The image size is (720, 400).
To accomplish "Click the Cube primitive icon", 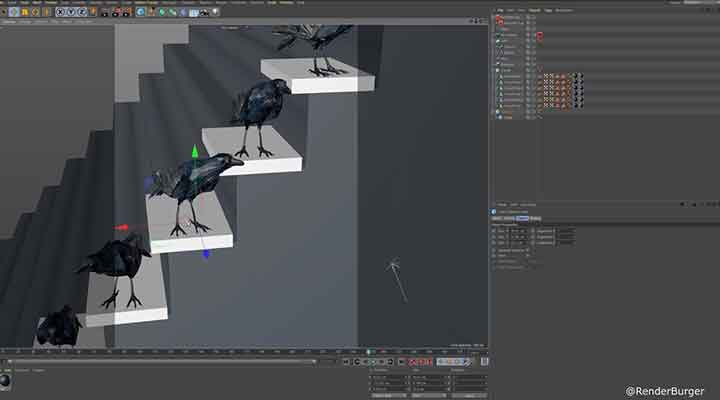I will click(x=142, y=12).
